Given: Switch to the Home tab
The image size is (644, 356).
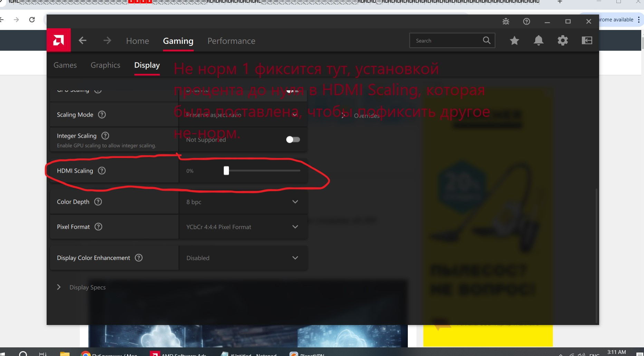Looking at the screenshot, I should [x=137, y=41].
